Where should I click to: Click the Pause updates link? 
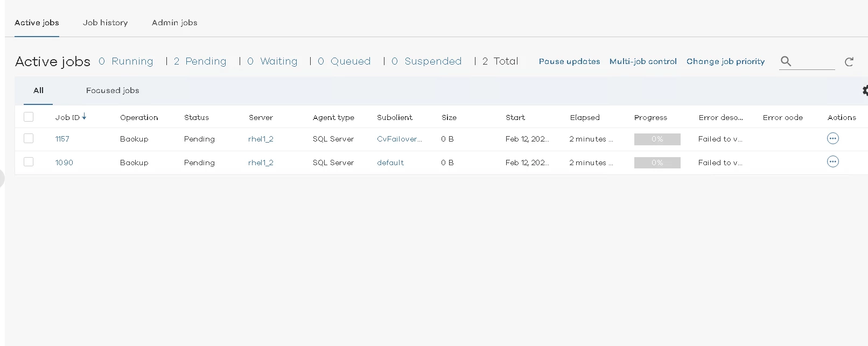(x=569, y=61)
